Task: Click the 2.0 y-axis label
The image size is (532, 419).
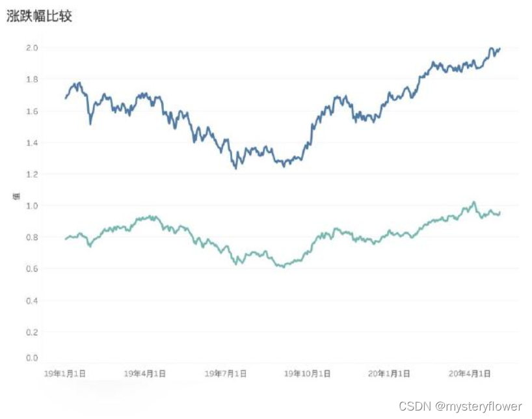Action: (x=32, y=47)
